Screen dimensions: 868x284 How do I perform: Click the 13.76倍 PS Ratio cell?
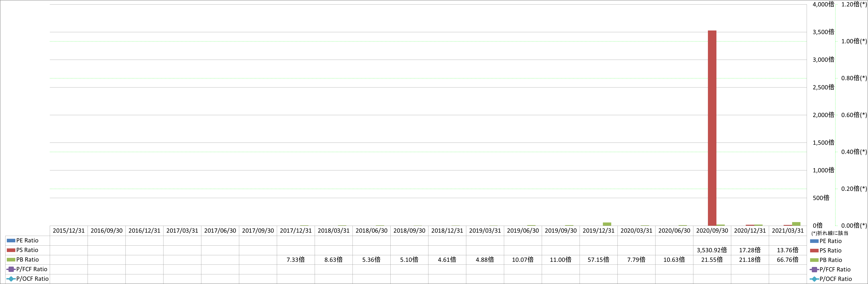787,250
